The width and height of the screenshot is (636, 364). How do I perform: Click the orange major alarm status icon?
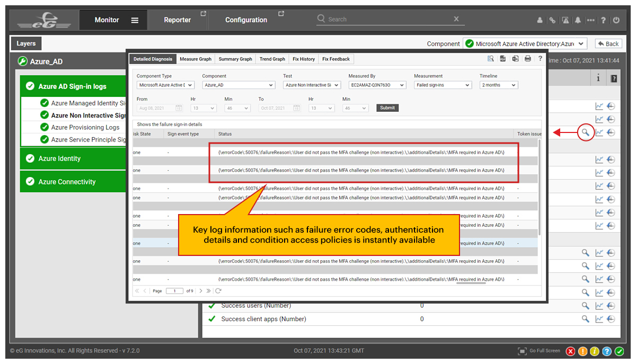pyautogui.click(x=583, y=351)
